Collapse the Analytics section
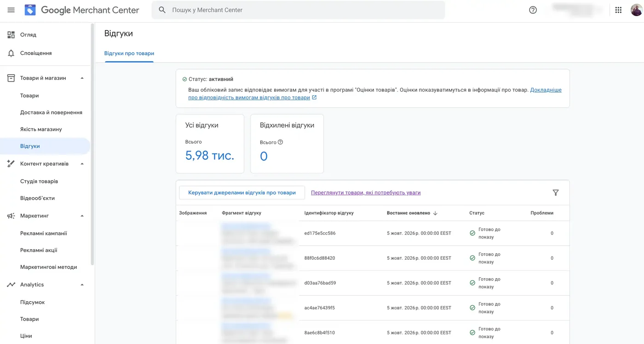 (x=82, y=285)
